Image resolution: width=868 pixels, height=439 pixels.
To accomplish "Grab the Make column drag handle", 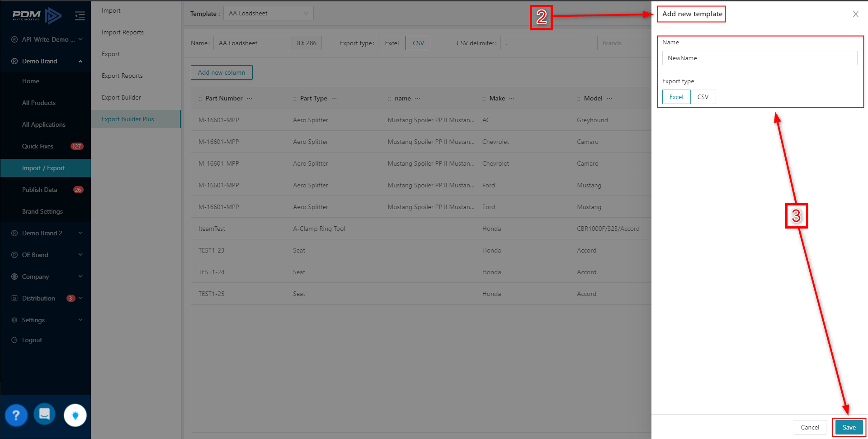I will pos(484,99).
